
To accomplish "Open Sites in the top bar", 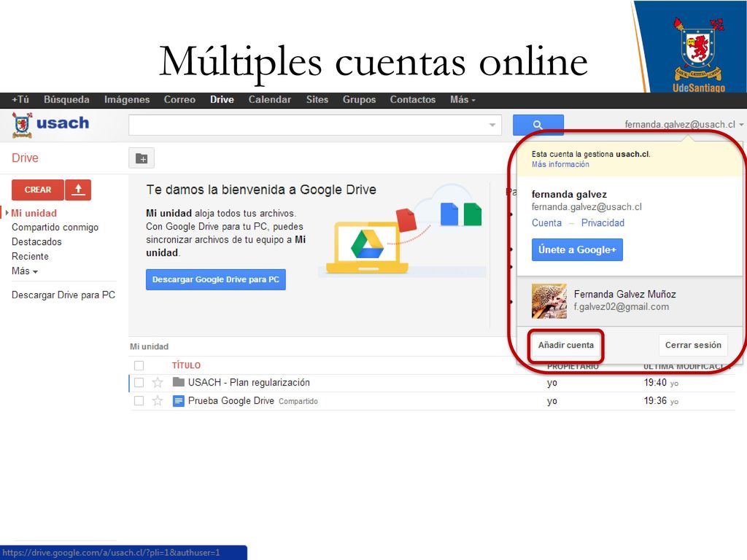I will pos(317,99).
